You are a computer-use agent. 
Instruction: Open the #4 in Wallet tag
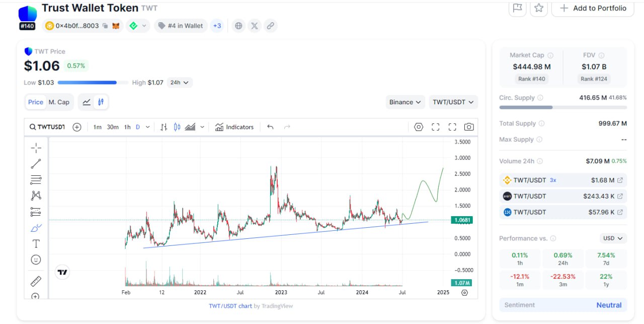[181, 26]
